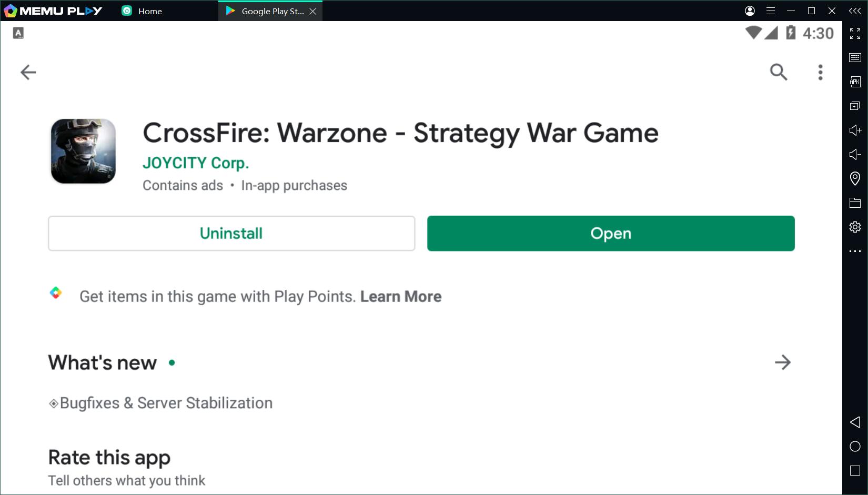
Task: Toggle MEmu fullscreen mode icon
Action: click(855, 34)
